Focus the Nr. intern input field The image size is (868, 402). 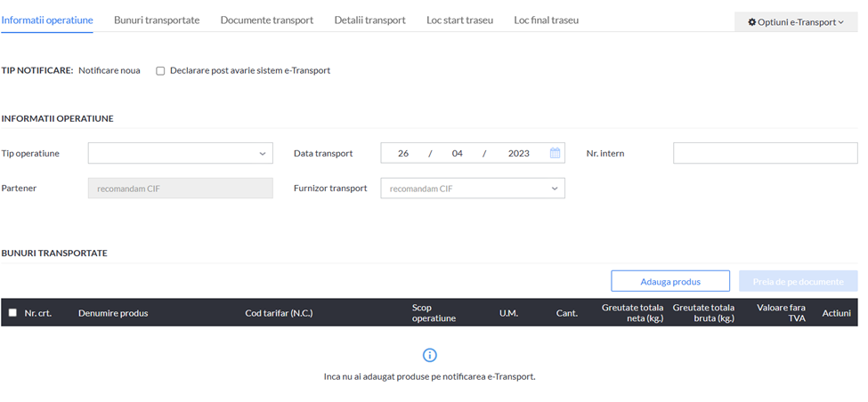(x=766, y=153)
